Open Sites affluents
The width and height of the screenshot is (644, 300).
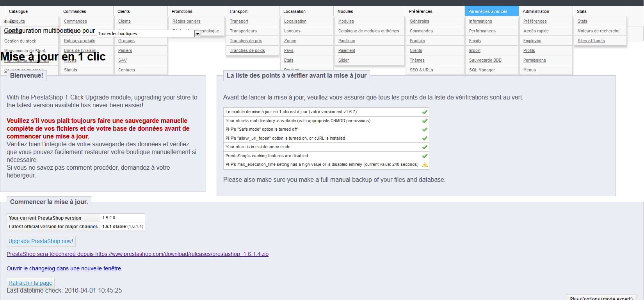coord(591,41)
